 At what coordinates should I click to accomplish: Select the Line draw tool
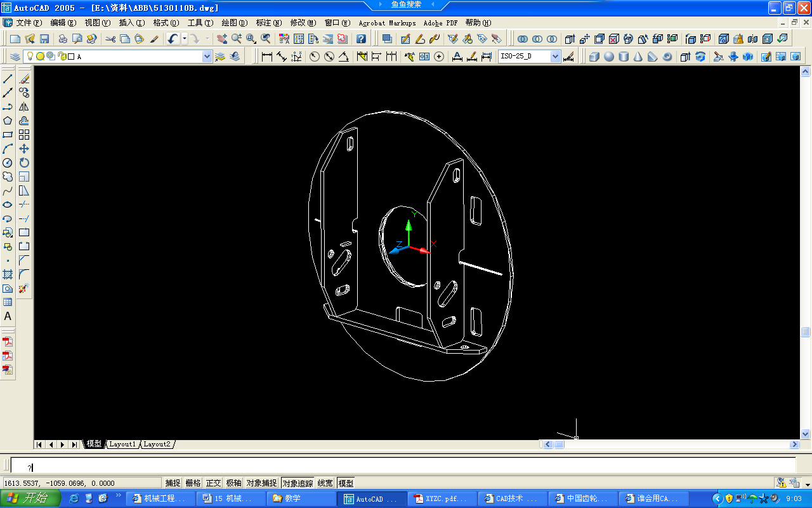(x=8, y=79)
